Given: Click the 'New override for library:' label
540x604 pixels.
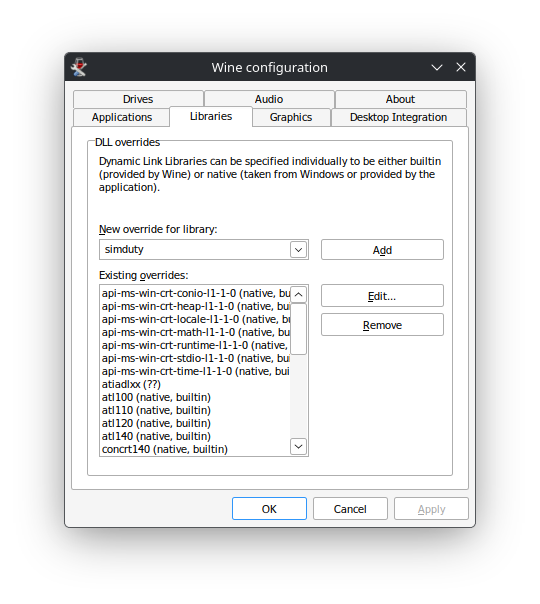Looking at the screenshot, I should [158, 229].
